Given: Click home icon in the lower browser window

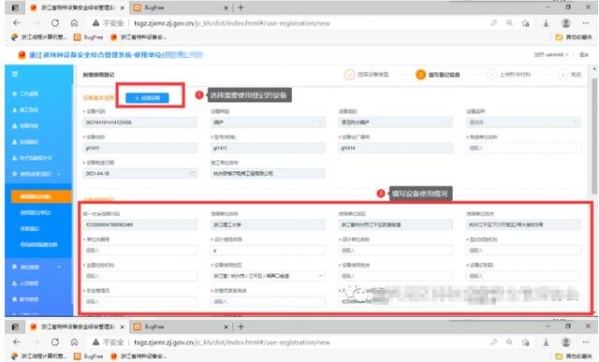Looking at the screenshot, I should [74, 342].
